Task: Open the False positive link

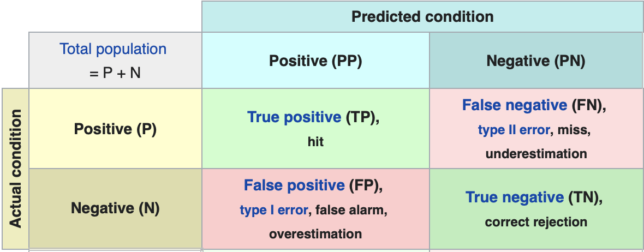Action: click(294, 185)
